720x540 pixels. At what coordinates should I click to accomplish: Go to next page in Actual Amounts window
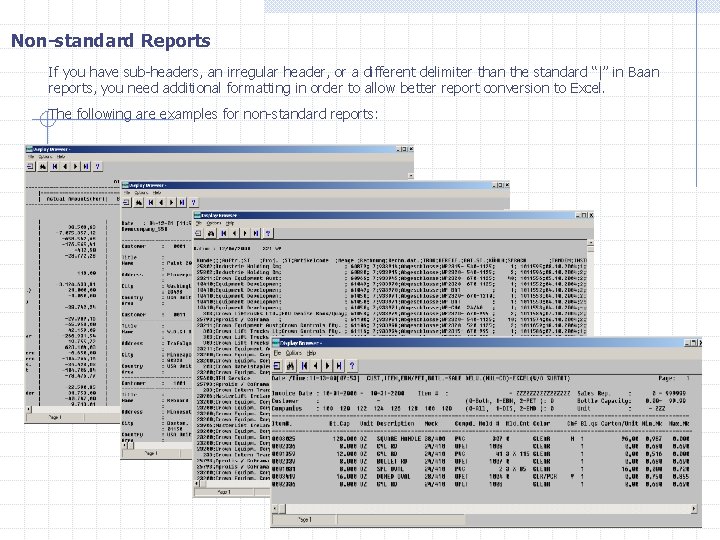coord(75,166)
